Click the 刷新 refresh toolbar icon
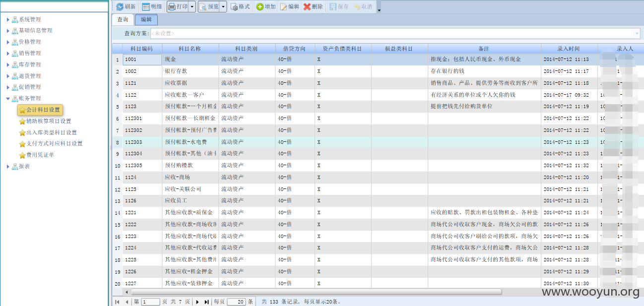This screenshot has height=306, width=644. pyautogui.click(x=120, y=7)
